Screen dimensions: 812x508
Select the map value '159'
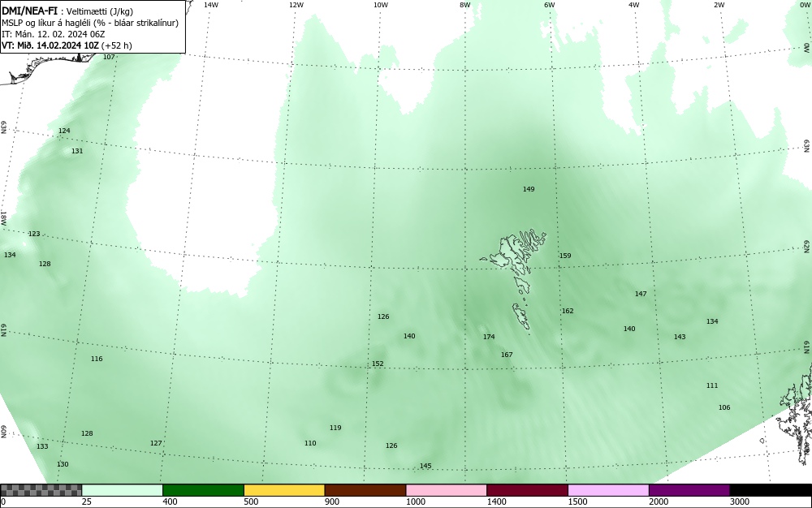point(565,256)
